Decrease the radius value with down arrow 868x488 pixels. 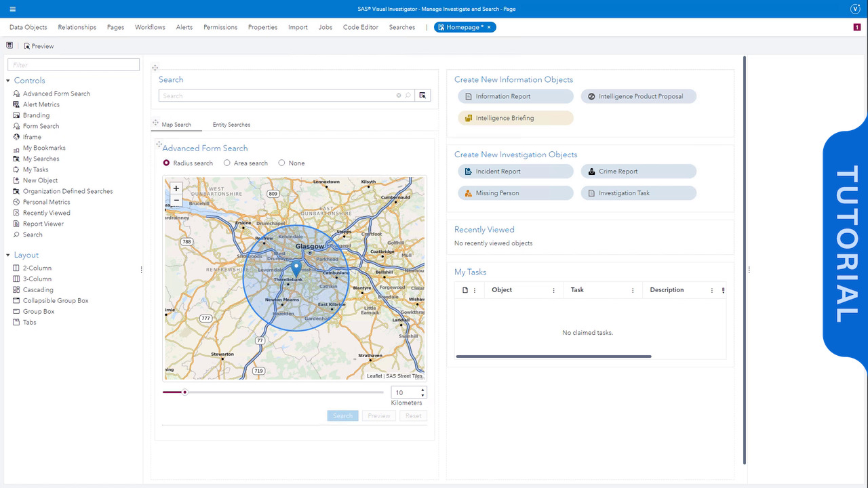pyautogui.click(x=423, y=395)
